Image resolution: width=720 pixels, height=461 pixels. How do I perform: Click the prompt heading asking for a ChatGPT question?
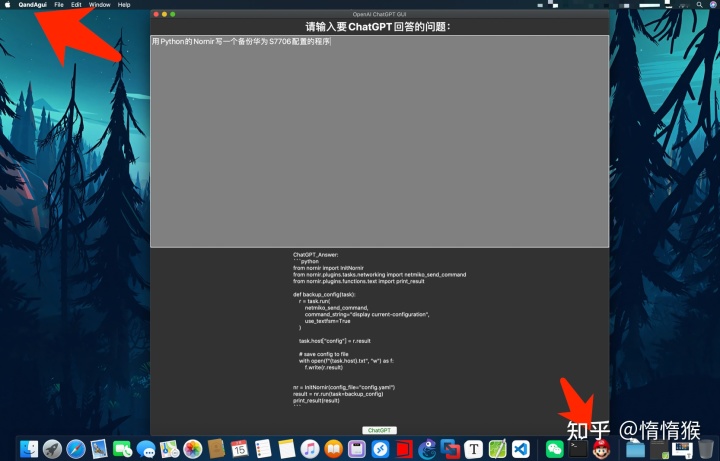coord(378,27)
